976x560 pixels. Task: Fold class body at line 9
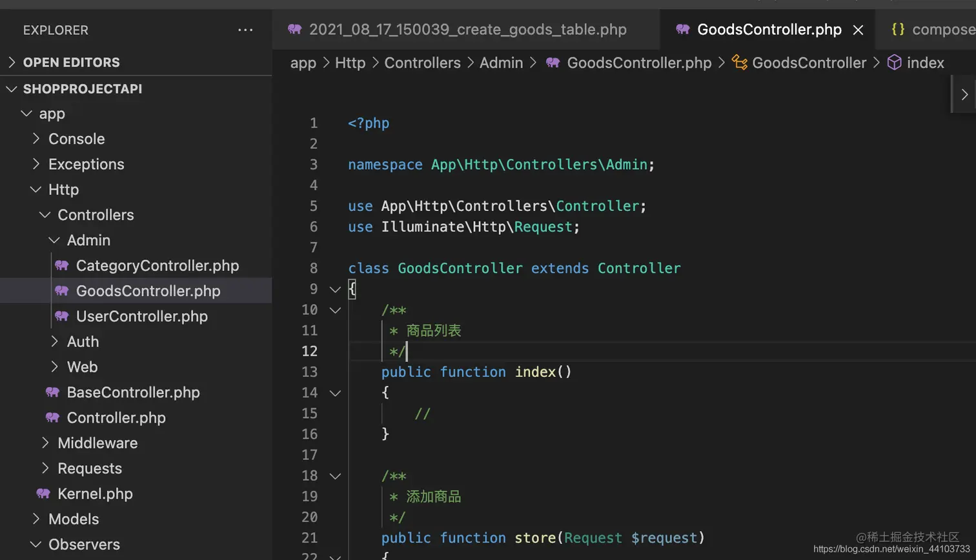pyautogui.click(x=335, y=289)
